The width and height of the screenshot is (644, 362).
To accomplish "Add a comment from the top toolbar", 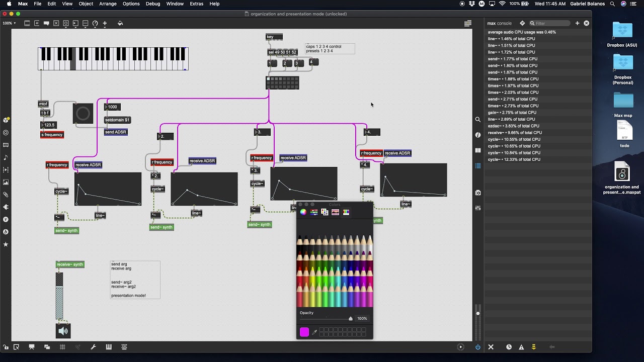I will 46,23.
